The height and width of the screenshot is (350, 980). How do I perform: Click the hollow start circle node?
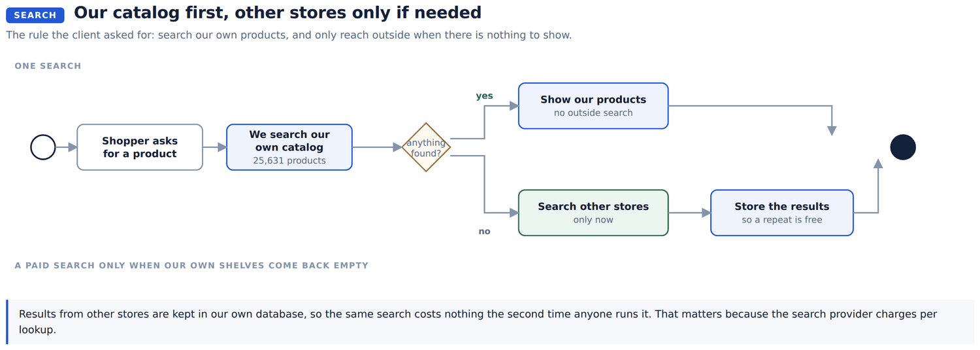point(43,147)
